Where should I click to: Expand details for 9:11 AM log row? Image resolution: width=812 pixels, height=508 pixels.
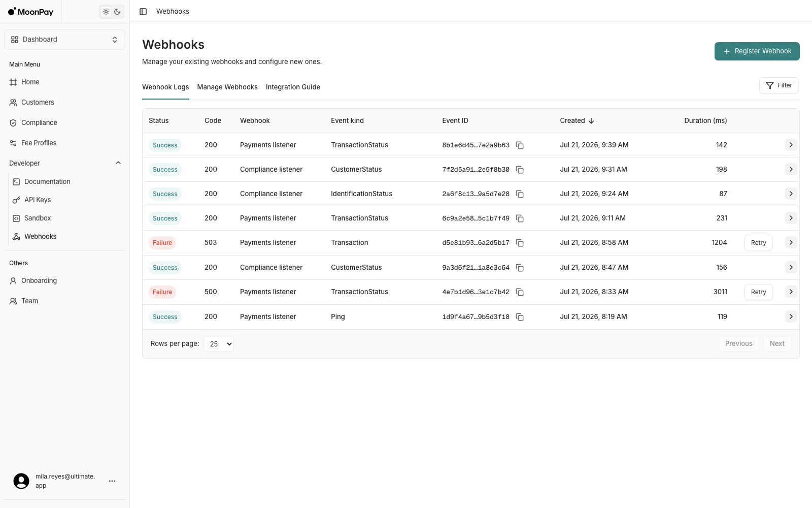coord(791,218)
